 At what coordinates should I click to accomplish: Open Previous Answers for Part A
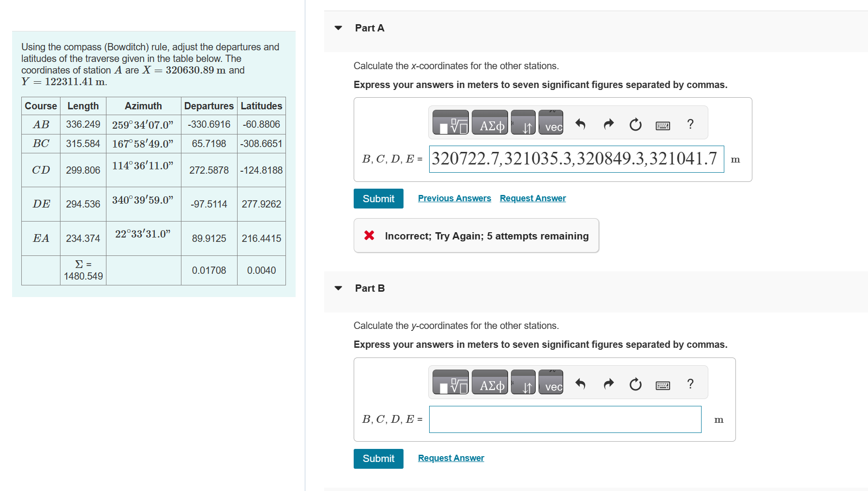tap(454, 198)
